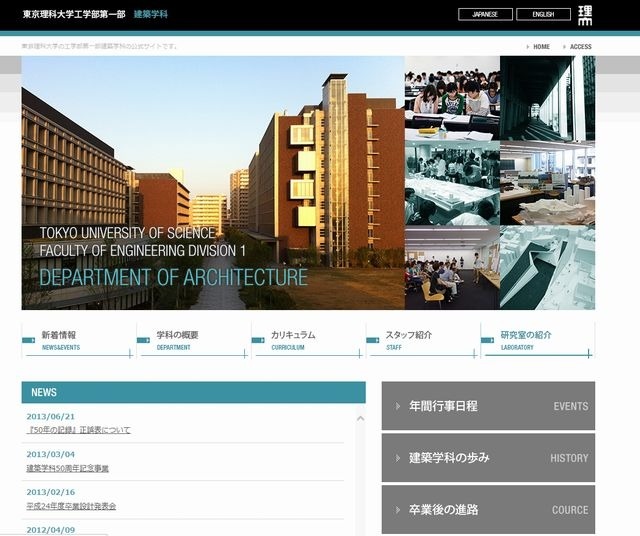Click the 2013/06/21 news date
The height and width of the screenshot is (536, 640).
pyautogui.click(x=51, y=416)
